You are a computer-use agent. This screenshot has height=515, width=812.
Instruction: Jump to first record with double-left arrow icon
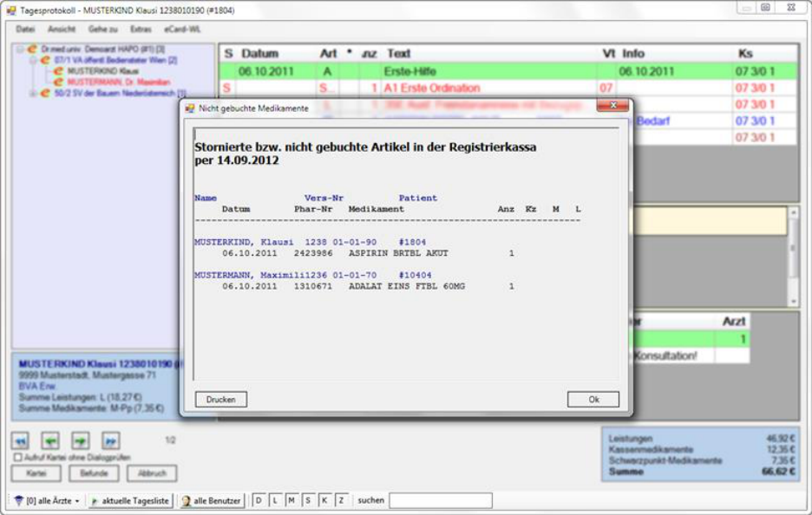tap(20, 441)
